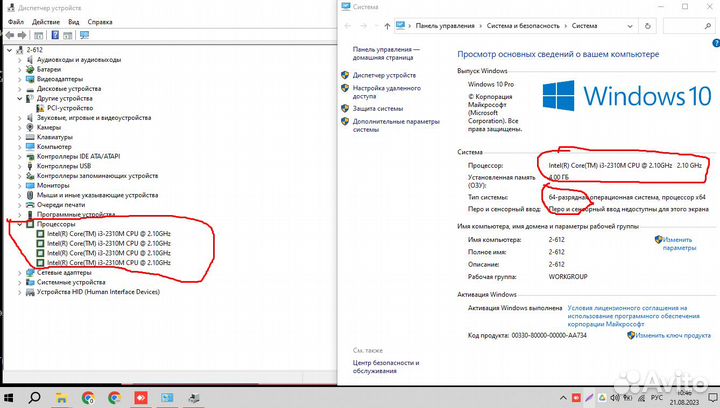
Task: Click Панель управления in breadcrumb path
Action: (x=445, y=26)
